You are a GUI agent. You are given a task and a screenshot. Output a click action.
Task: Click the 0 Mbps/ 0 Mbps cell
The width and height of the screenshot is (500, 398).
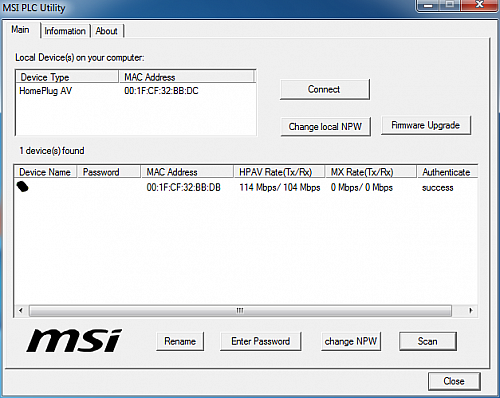(362, 188)
